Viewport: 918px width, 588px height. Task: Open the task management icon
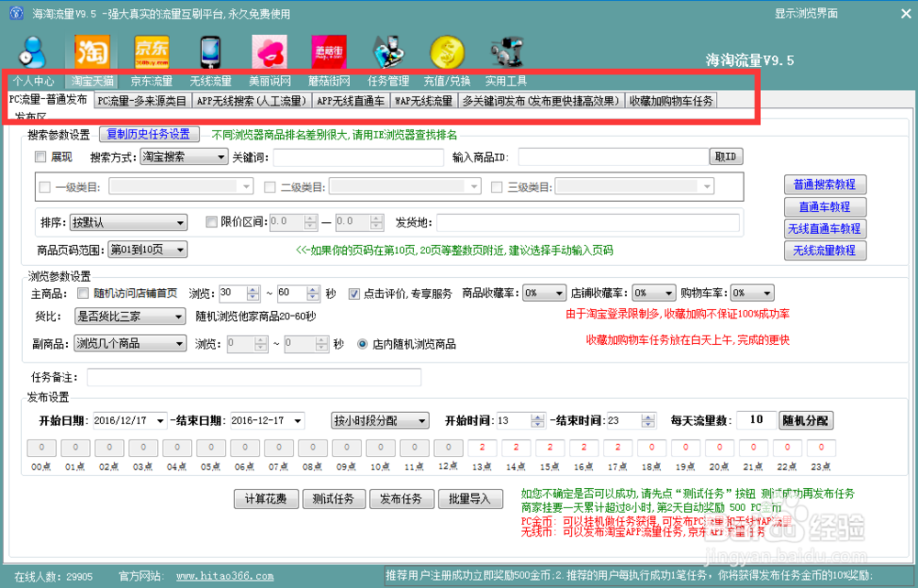[388, 52]
